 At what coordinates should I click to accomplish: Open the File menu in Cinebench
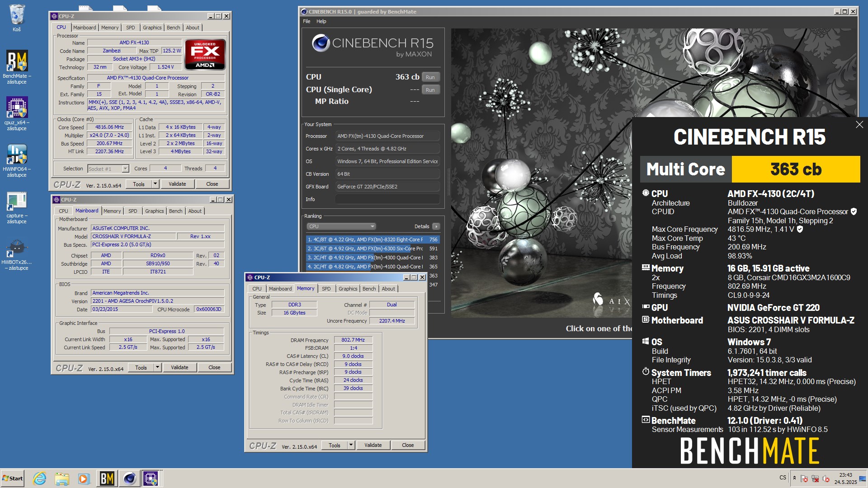[307, 21]
